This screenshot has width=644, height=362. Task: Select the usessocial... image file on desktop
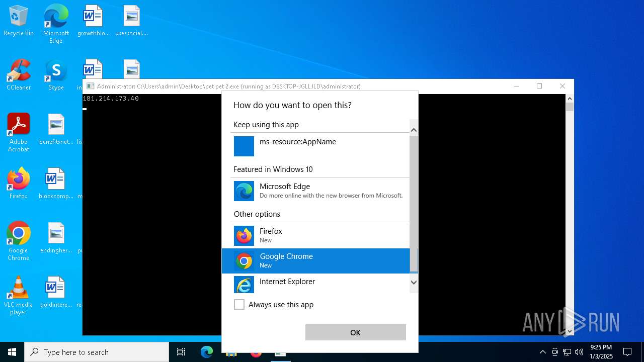pyautogui.click(x=131, y=21)
